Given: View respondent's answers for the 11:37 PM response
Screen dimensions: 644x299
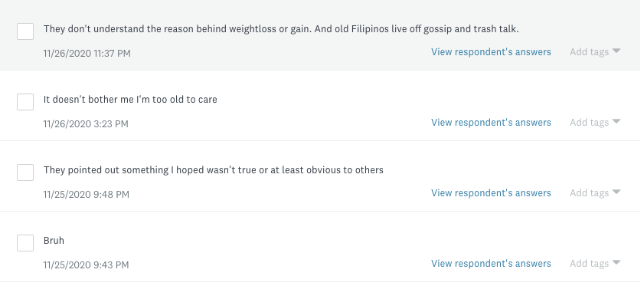Looking at the screenshot, I should pyautogui.click(x=491, y=52).
